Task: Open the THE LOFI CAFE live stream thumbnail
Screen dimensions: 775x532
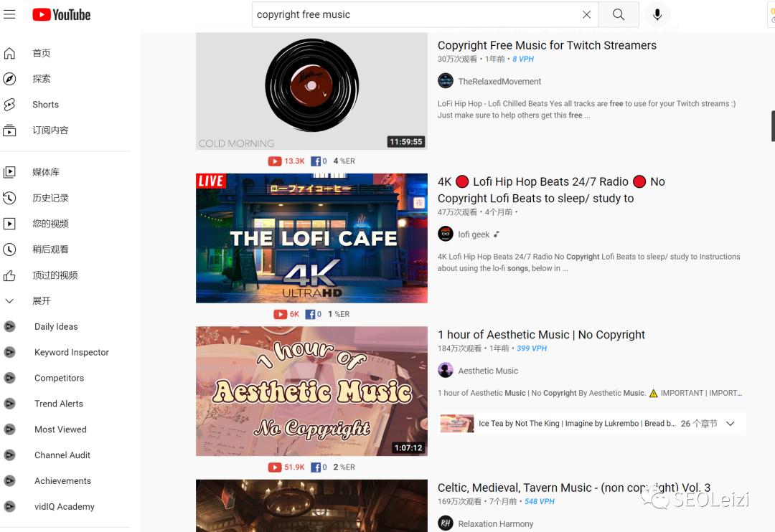Action: [x=311, y=237]
